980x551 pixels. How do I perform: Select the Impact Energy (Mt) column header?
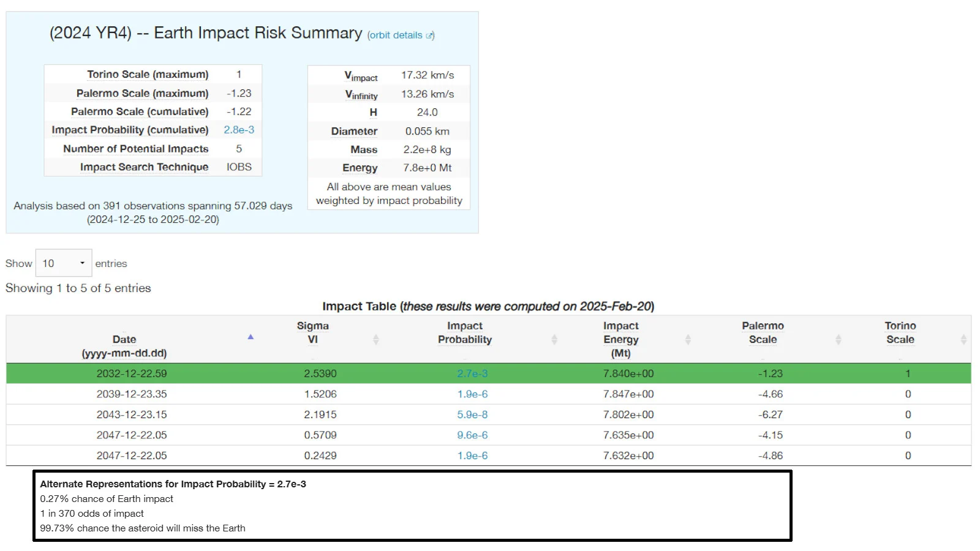click(x=621, y=339)
